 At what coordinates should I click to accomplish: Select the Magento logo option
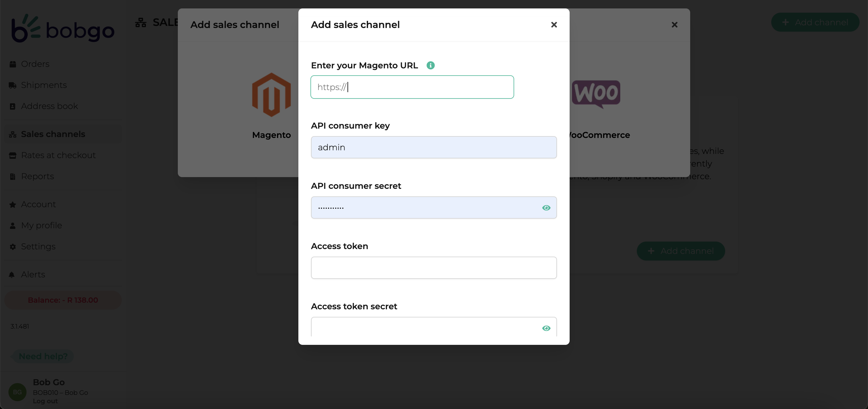[271, 95]
